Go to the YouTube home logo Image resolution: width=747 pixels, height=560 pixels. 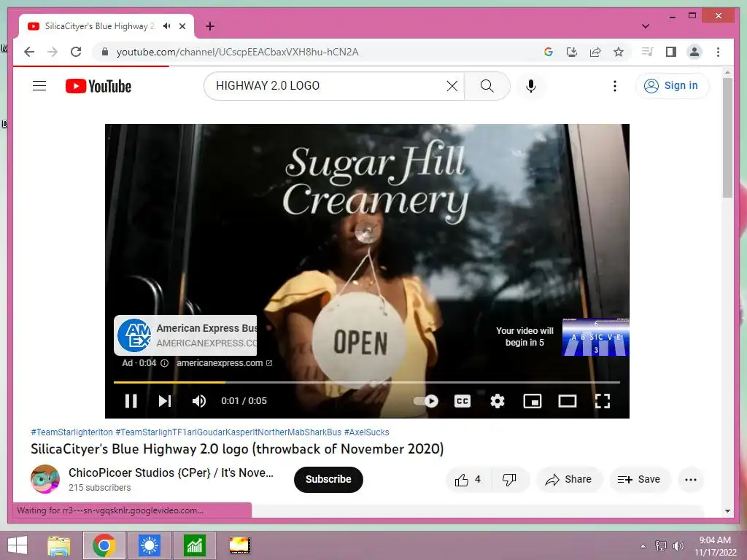[98, 86]
